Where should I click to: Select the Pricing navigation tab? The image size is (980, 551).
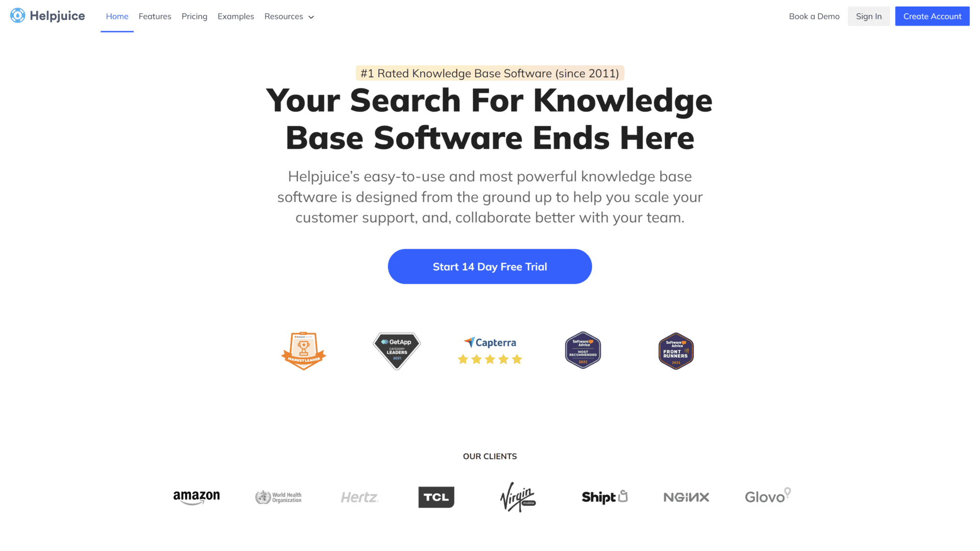194,16
